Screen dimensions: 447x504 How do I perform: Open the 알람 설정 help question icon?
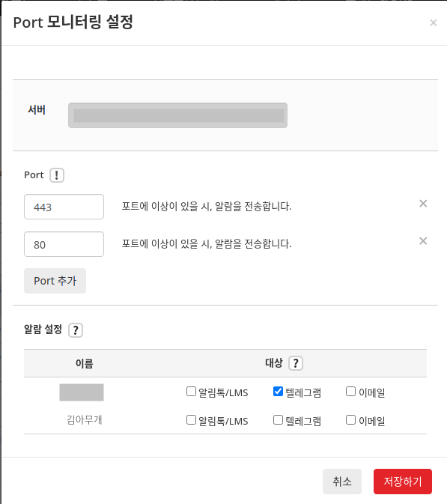click(x=76, y=330)
